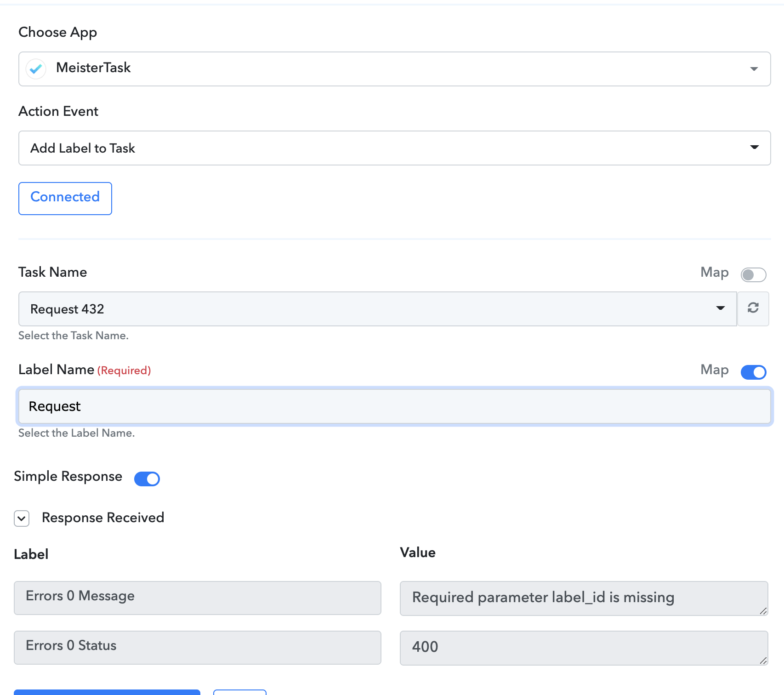Image resolution: width=784 pixels, height=695 pixels.
Task: Click the Simple Response label text
Action: (x=68, y=477)
